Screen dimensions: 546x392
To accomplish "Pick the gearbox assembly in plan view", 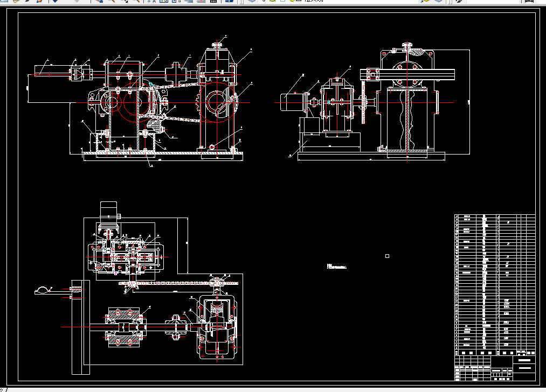I will click(126, 257).
